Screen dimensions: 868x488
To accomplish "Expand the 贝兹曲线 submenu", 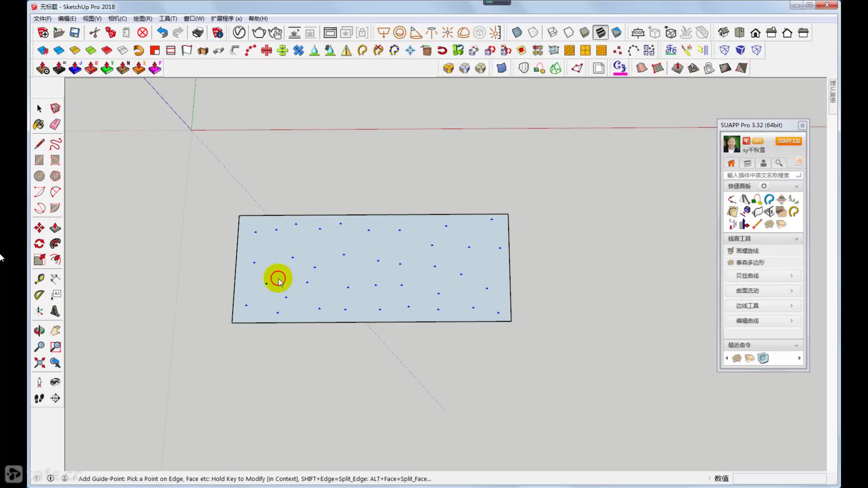I will point(763,276).
